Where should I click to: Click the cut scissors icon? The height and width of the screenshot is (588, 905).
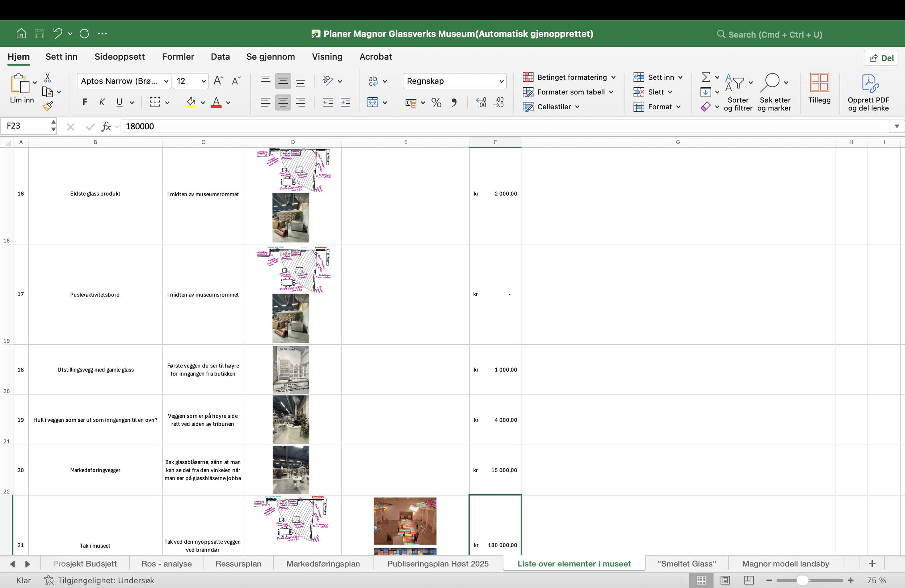pyautogui.click(x=47, y=77)
